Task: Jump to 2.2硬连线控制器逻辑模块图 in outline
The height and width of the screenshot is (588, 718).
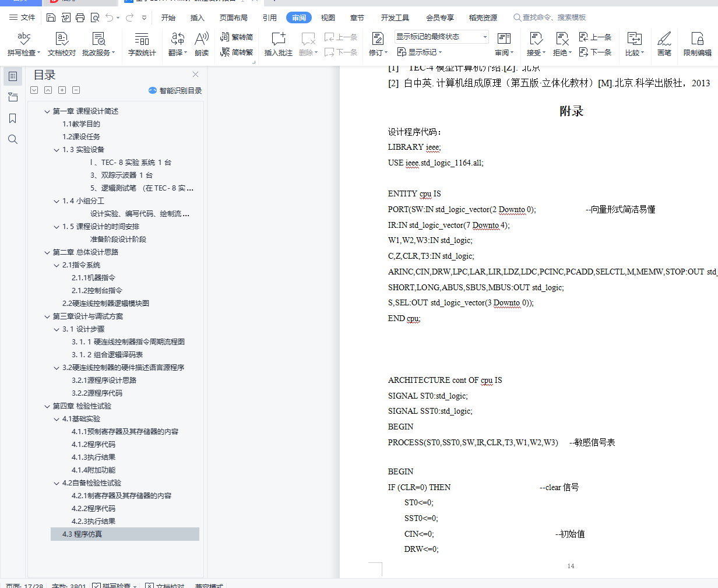Action: [105, 304]
